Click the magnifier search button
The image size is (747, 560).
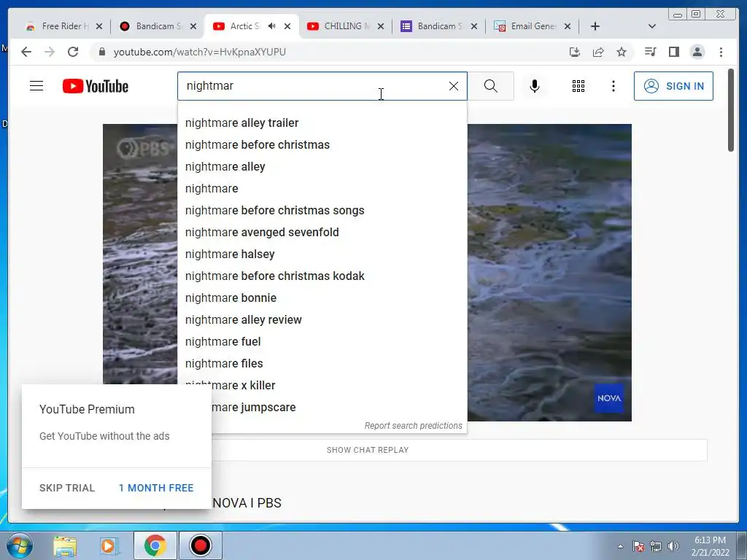tap(491, 86)
